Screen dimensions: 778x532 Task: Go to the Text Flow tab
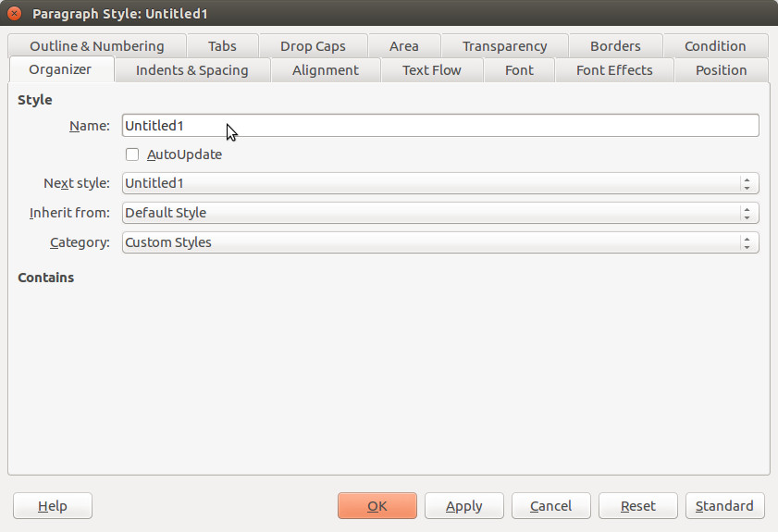[432, 70]
